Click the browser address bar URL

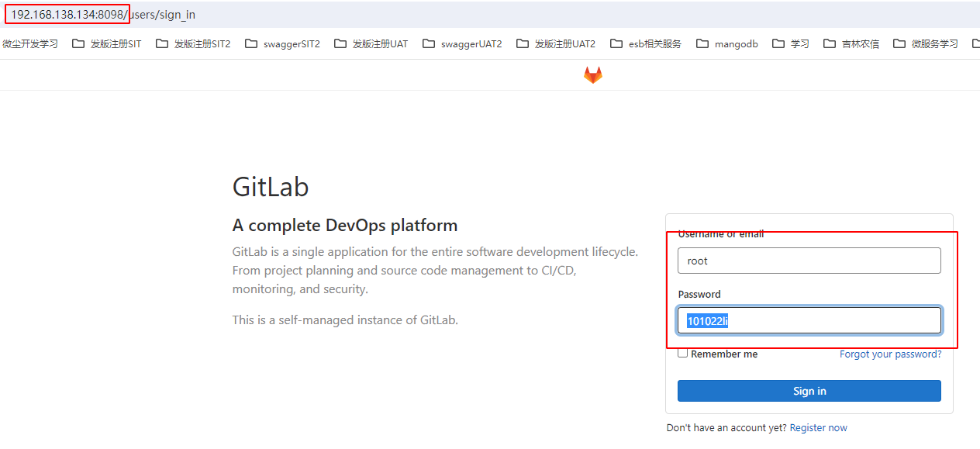point(103,15)
